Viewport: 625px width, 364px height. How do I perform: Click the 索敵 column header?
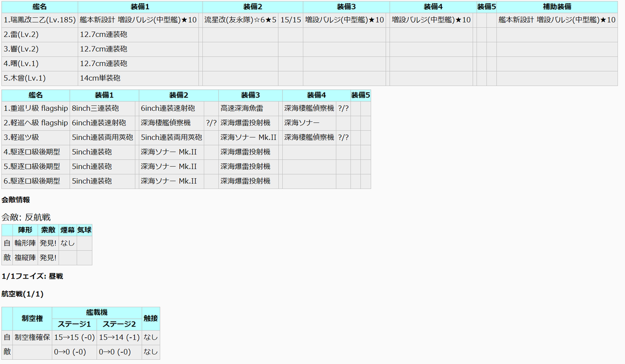click(x=48, y=230)
